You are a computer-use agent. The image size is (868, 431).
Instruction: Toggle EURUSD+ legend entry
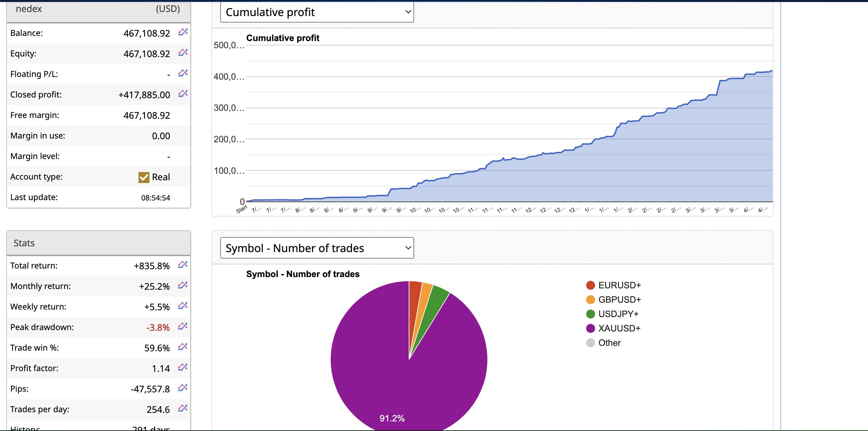coord(619,285)
